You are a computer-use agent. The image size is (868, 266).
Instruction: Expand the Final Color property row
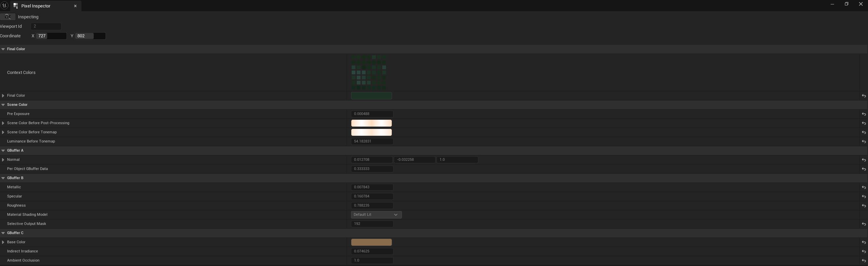click(3, 95)
